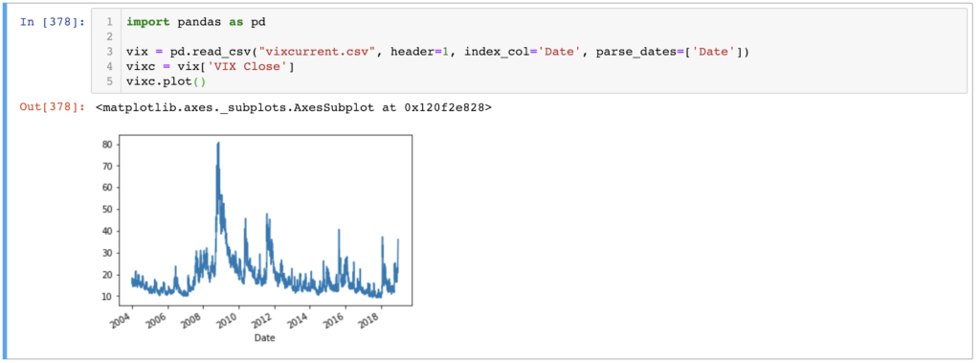This screenshot has height=363, width=980.
Task: Click the In [378] input prompt label
Action: tap(53, 22)
